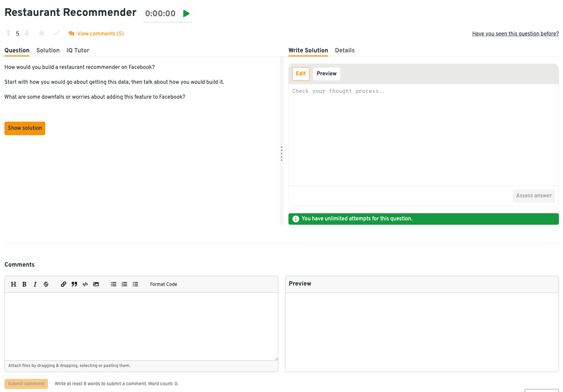
Task: Start the timer with the green play button
Action: [186, 14]
